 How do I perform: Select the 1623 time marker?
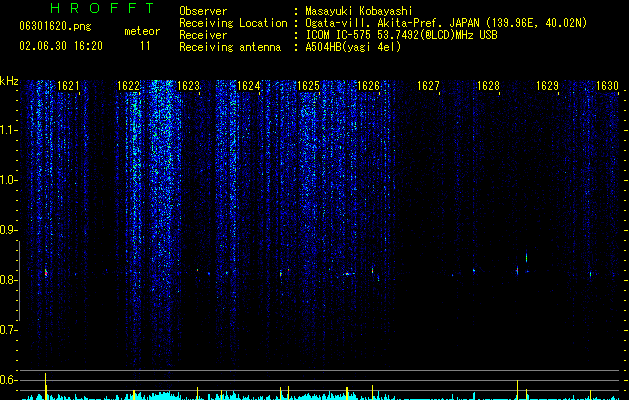click(188, 86)
